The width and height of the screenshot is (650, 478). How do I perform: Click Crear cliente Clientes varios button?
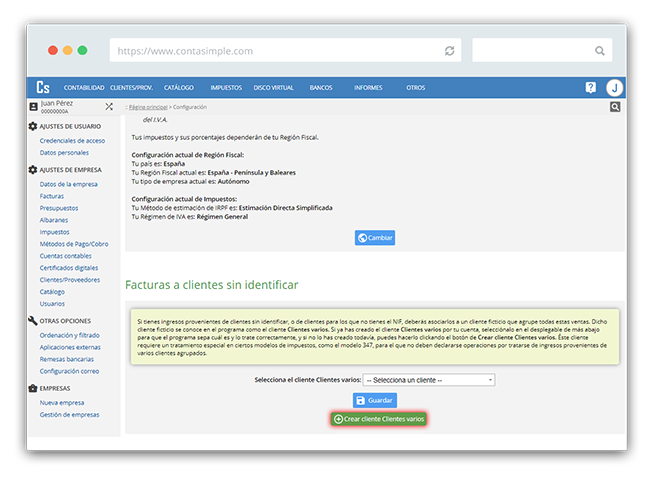379,418
